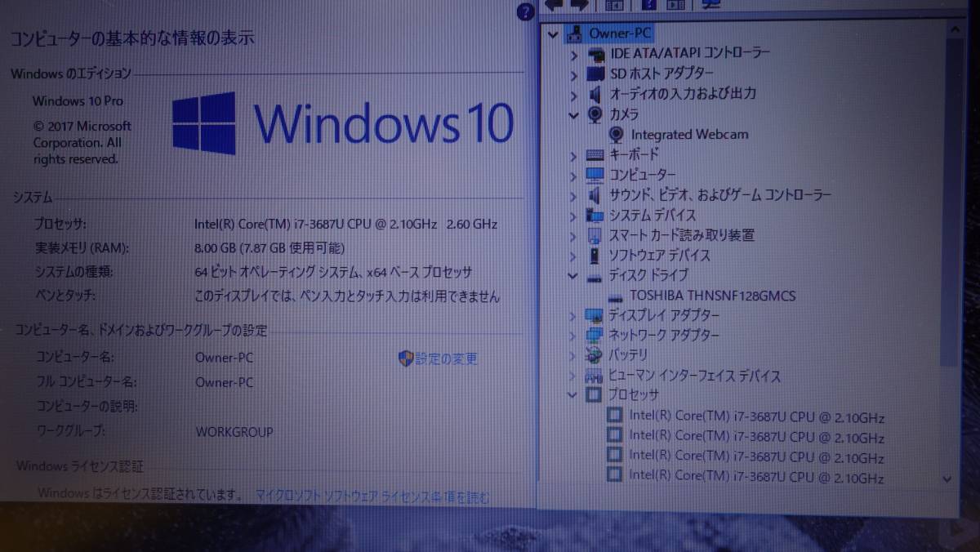980x552 pixels.
Task: Click the Integrated Webcam device icon
Action: 617,135
